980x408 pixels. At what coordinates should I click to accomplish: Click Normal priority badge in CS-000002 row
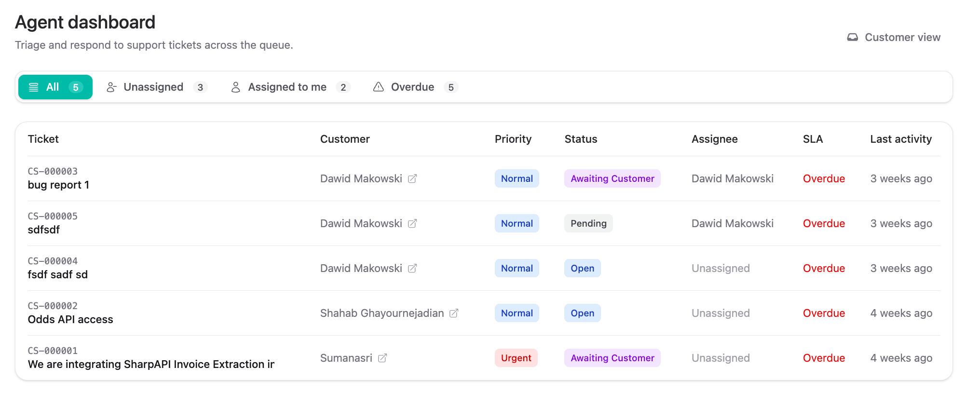point(517,313)
